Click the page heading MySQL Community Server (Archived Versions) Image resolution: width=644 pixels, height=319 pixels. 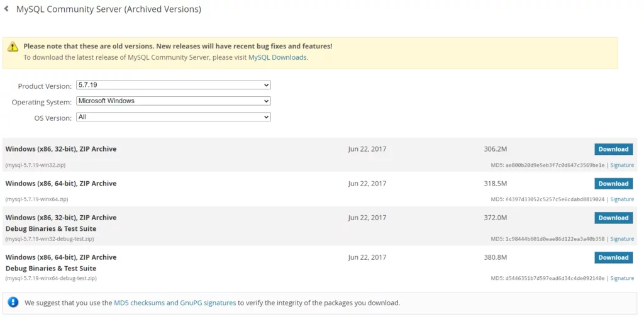click(x=109, y=9)
